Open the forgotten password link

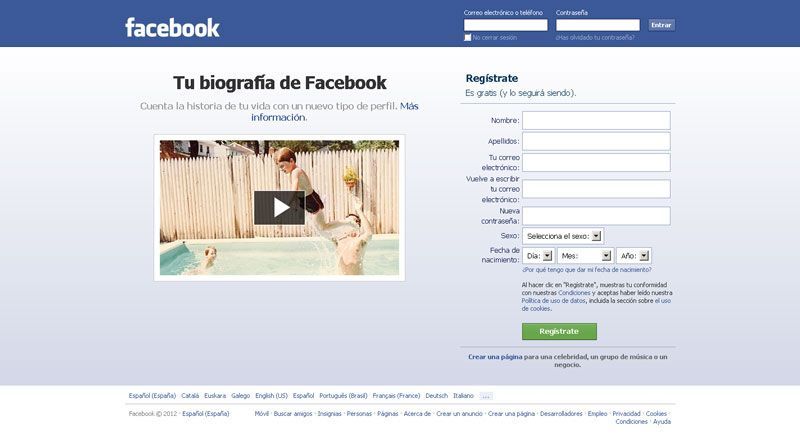595,38
